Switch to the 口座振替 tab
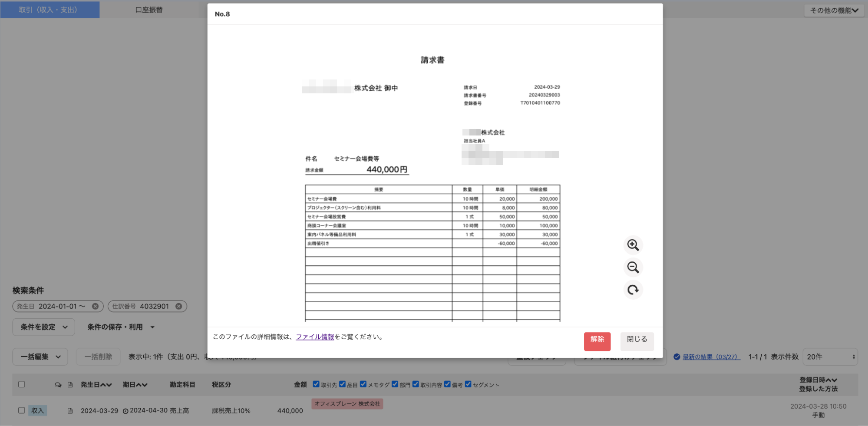 click(x=149, y=10)
